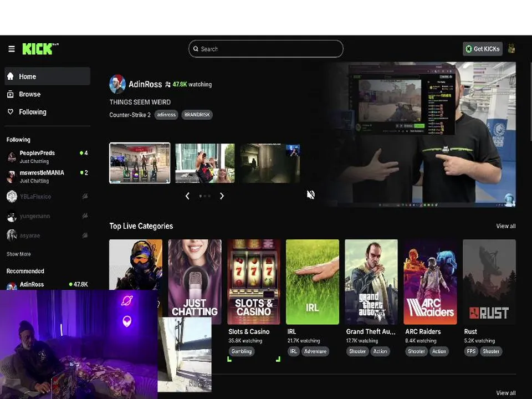The width and height of the screenshot is (532, 399).
Task: Go to next featured stream
Action: click(x=222, y=196)
